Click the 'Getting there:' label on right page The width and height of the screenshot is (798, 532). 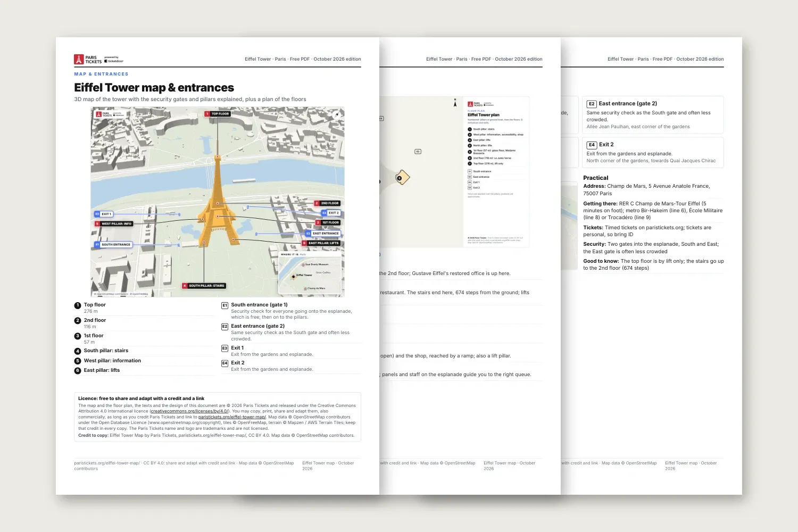(600, 204)
